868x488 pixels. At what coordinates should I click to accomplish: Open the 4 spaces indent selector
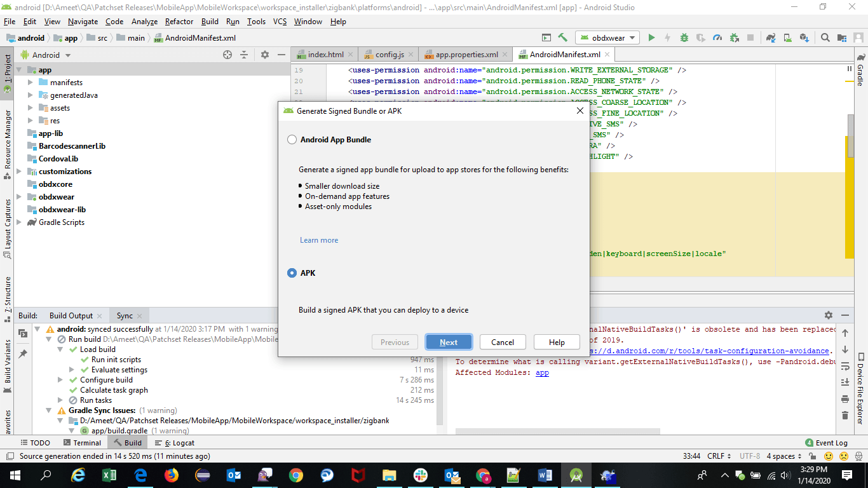[783, 456]
